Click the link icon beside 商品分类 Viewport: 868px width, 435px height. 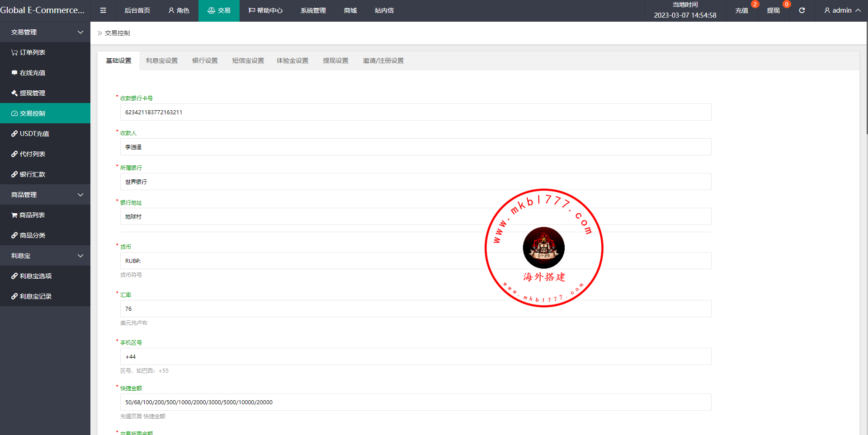pyautogui.click(x=14, y=235)
